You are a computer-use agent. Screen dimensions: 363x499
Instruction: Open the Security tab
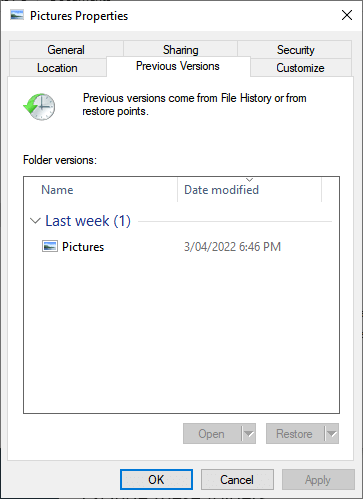point(295,50)
